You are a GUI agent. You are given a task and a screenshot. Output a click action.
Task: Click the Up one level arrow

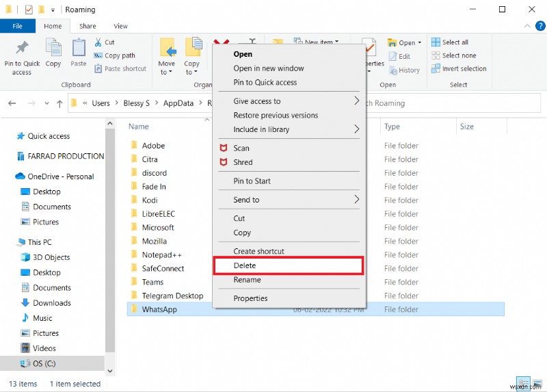click(x=59, y=103)
